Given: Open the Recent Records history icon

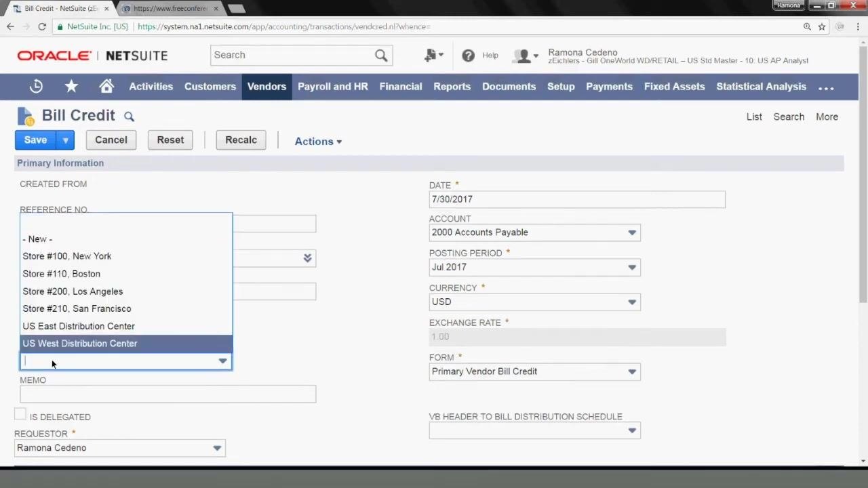Looking at the screenshot, I should click(36, 86).
